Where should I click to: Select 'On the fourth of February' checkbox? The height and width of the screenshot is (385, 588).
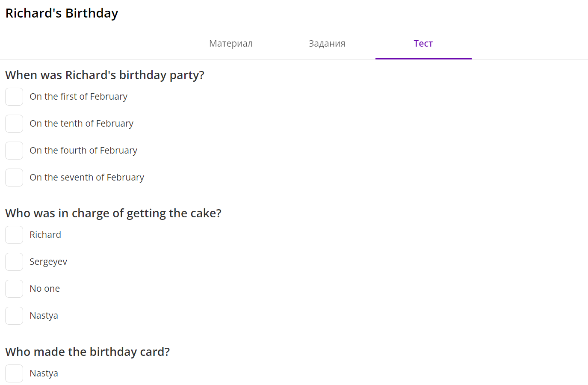tap(14, 151)
